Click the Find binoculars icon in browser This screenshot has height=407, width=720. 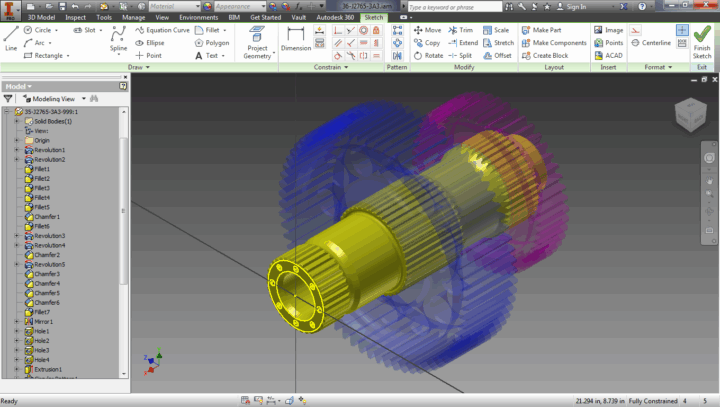93,99
